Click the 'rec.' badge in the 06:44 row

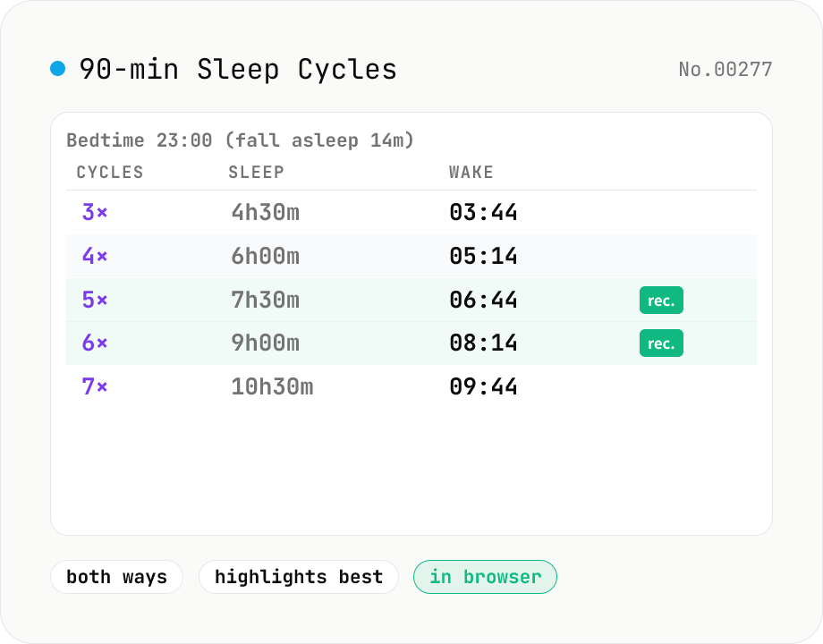click(x=661, y=301)
